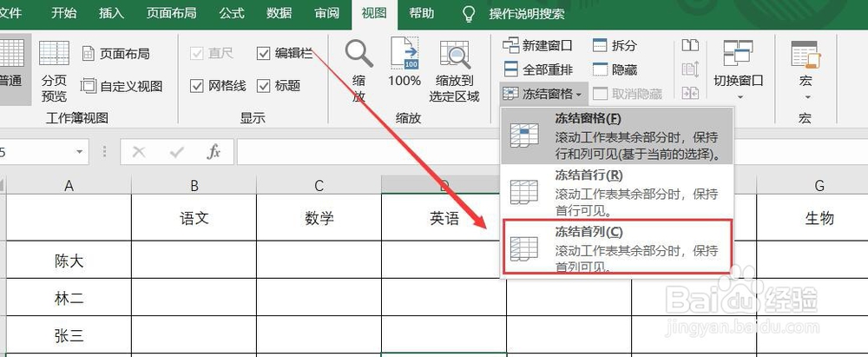
Task: Choose Freeze First Column (冻结首列)
Action: [x=616, y=246]
